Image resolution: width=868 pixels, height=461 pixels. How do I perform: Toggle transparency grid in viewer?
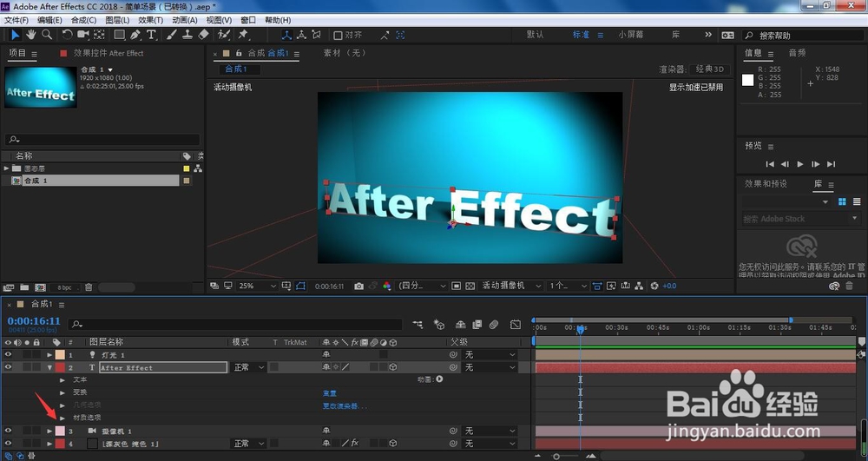pyautogui.click(x=470, y=286)
